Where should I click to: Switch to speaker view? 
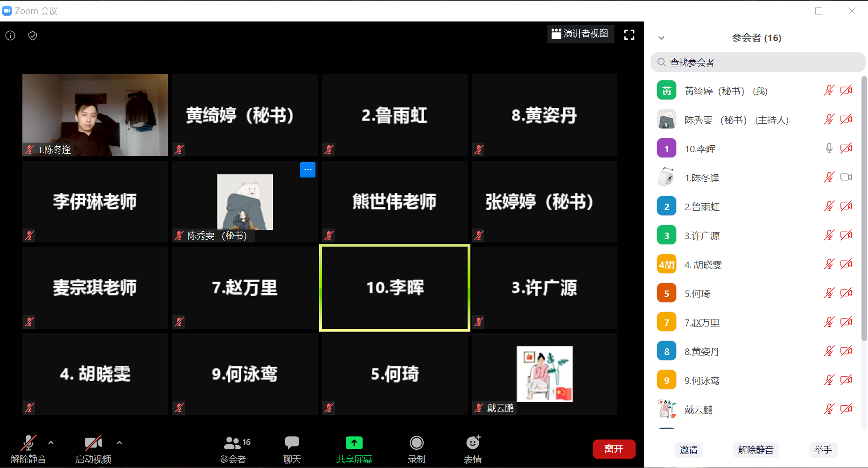click(x=580, y=34)
